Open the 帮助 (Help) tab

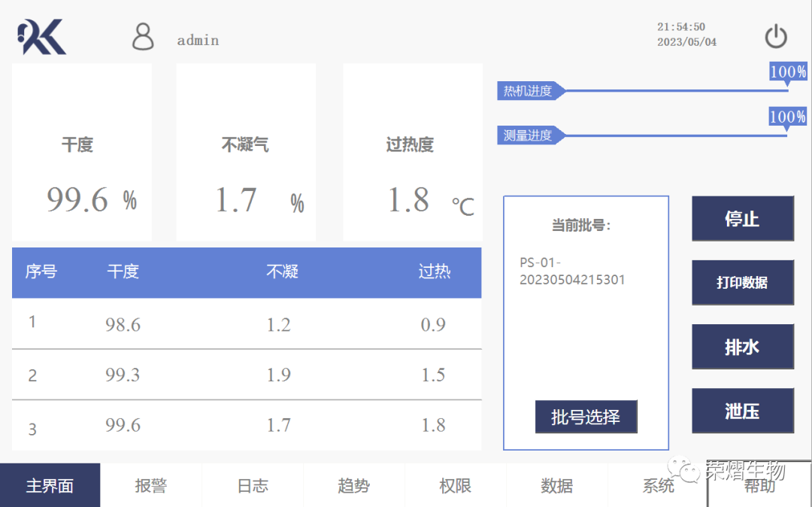(x=759, y=487)
